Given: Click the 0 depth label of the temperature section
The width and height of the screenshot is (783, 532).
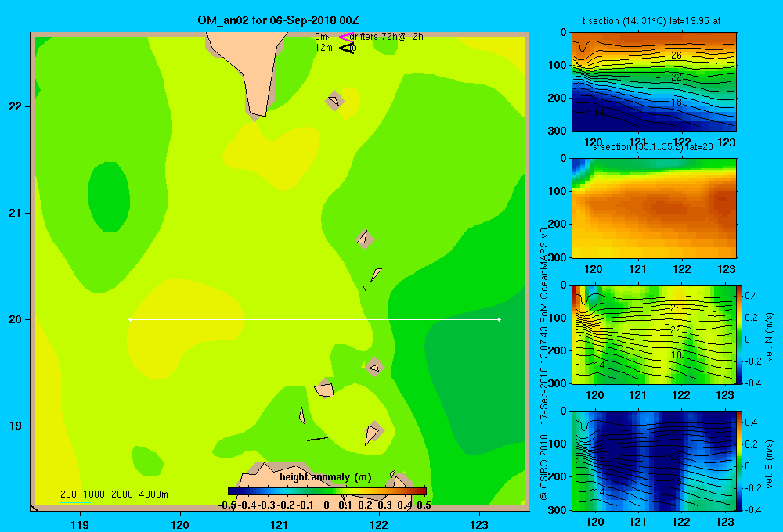Looking at the screenshot, I should (563, 32).
